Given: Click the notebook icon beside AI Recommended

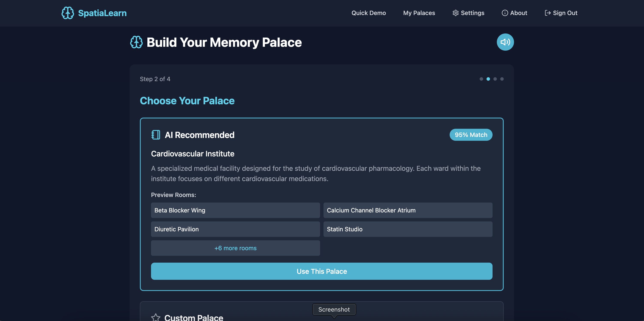Looking at the screenshot, I should coord(156,135).
